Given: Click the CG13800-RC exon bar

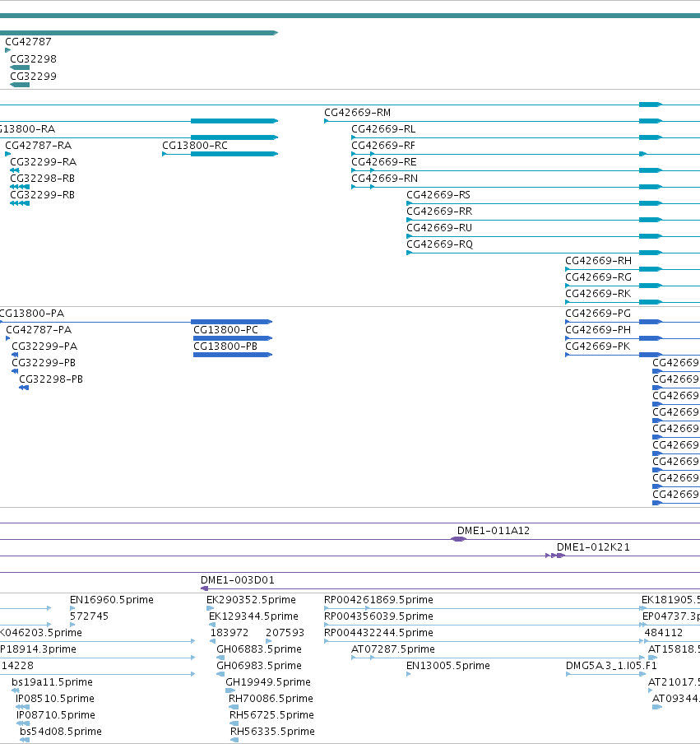Looking at the screenshot, I should pyautogui.click(x=234, y=154).
